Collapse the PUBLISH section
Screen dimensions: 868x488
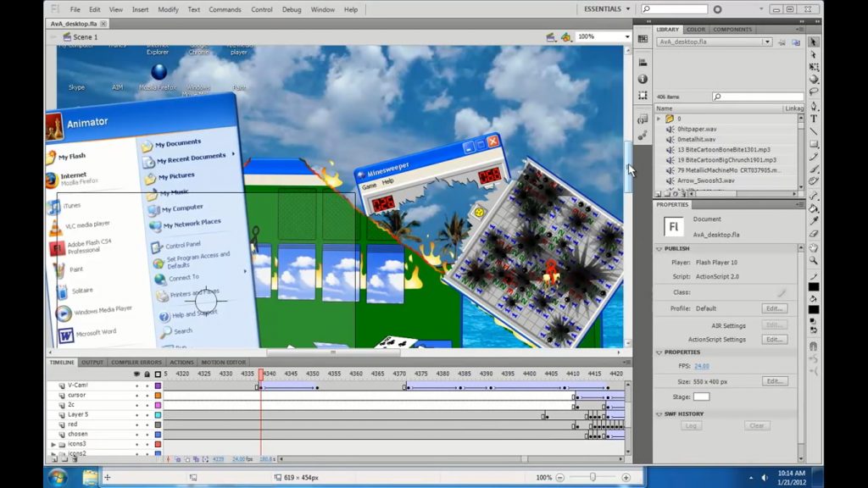coord(659,249)
